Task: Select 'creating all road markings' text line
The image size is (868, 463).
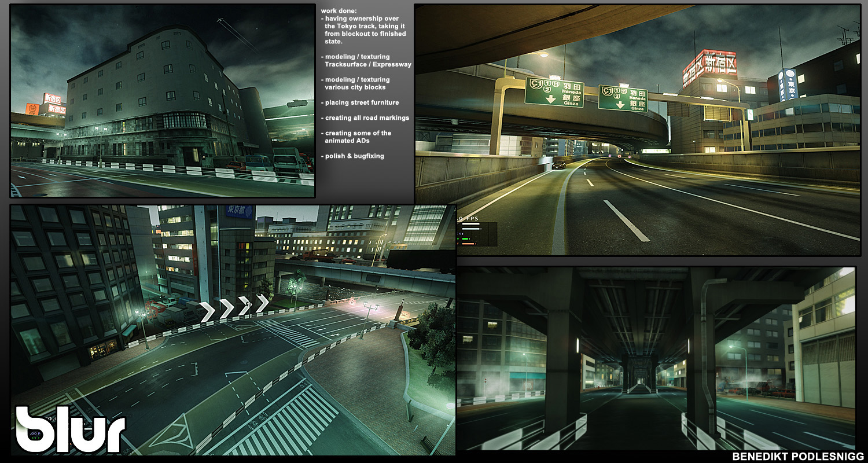Action: click(x=367, y=117)
